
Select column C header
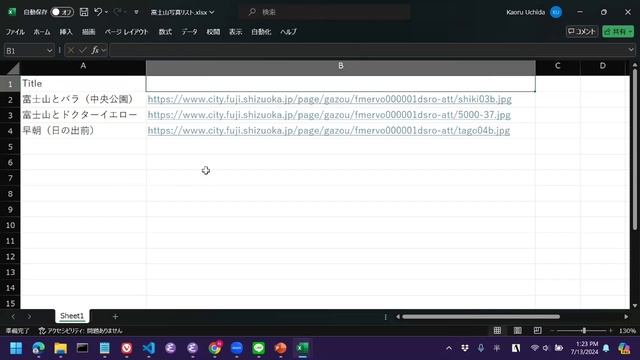click(558, 66)
